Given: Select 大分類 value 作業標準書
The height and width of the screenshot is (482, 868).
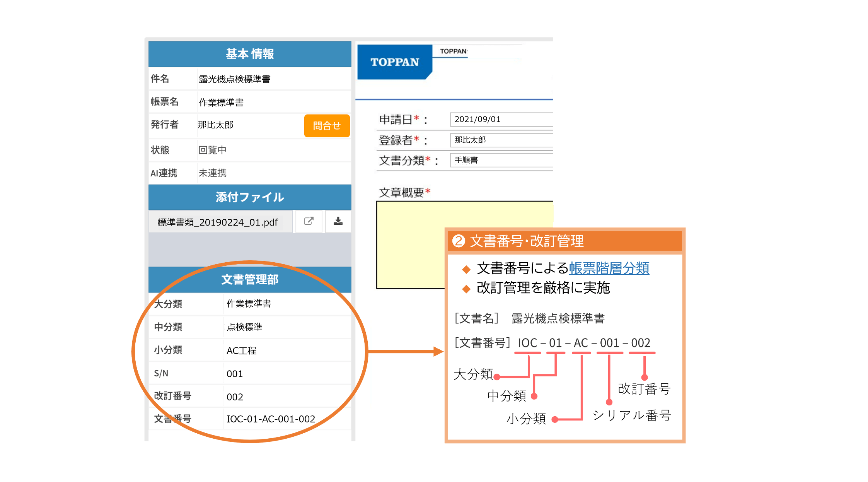Looking at the screenshot, I should (249, 304).
